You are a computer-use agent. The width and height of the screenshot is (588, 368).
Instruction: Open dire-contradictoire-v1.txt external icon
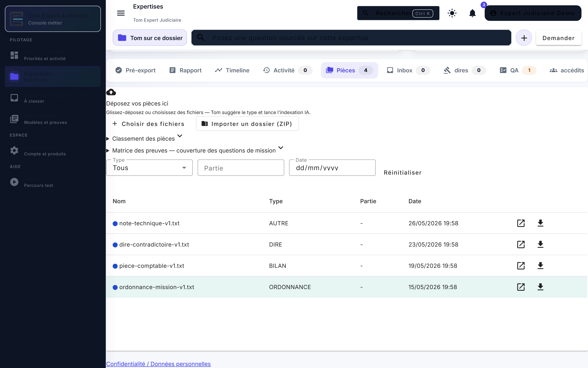pyautogui.click(x=521, y=244)
